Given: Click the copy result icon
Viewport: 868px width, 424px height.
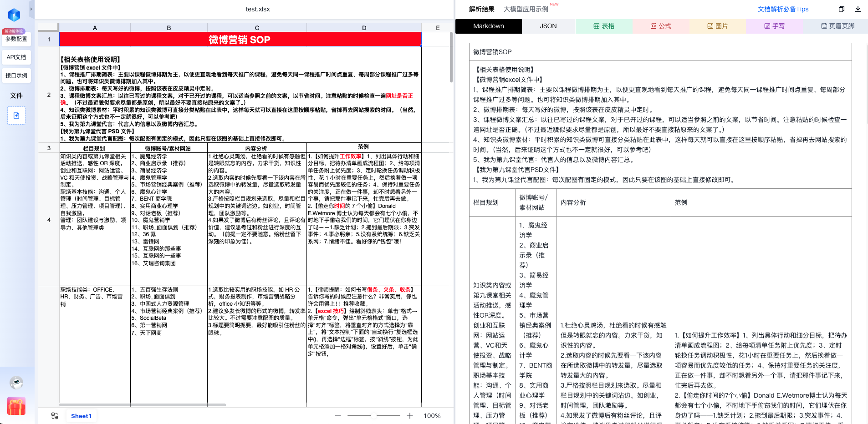Looking at the screenshot, I should tap(842, 9).
